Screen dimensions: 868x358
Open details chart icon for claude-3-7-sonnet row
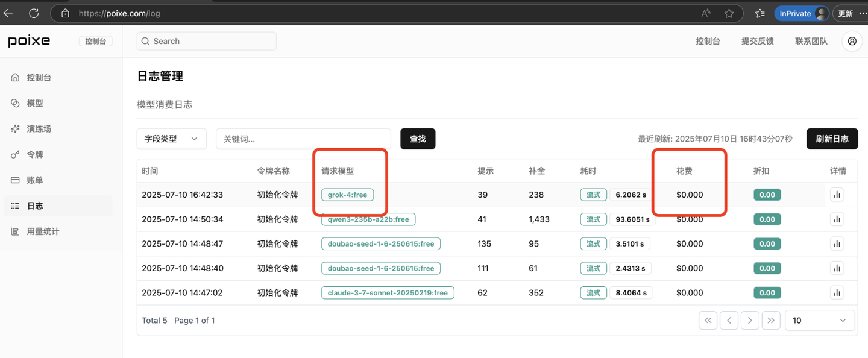pyautogui.click(x=837, y=293)
